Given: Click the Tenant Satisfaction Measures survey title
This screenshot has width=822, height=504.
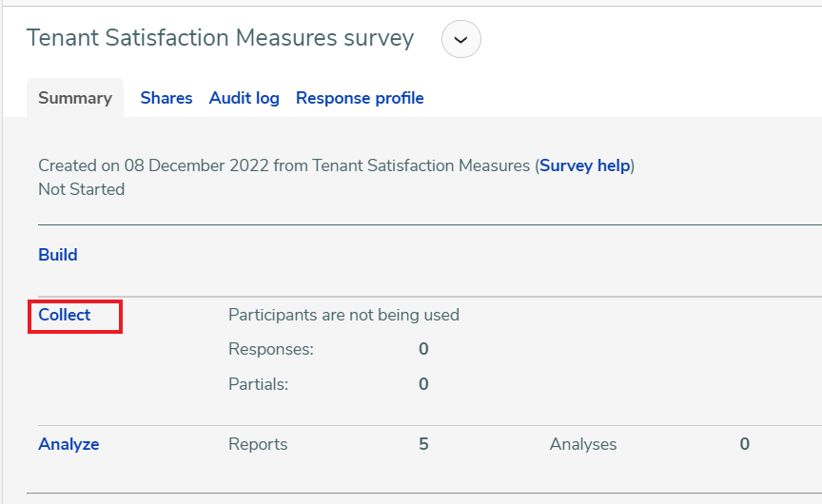Looking at the screenshot, I should (220, 38).
